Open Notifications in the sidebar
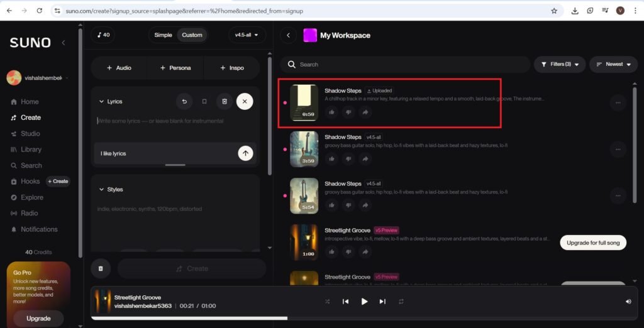This screenshot has width=644, height=328. (34, 229)
